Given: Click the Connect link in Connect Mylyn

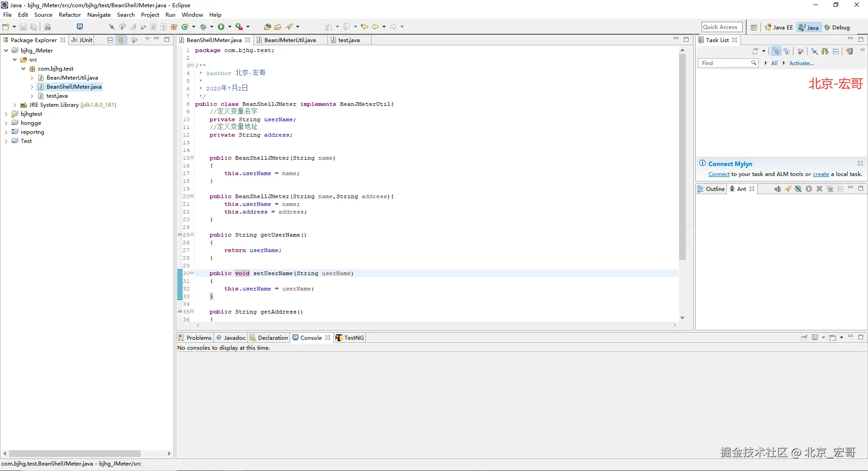Looking at the screenshot, I should 719,174.
